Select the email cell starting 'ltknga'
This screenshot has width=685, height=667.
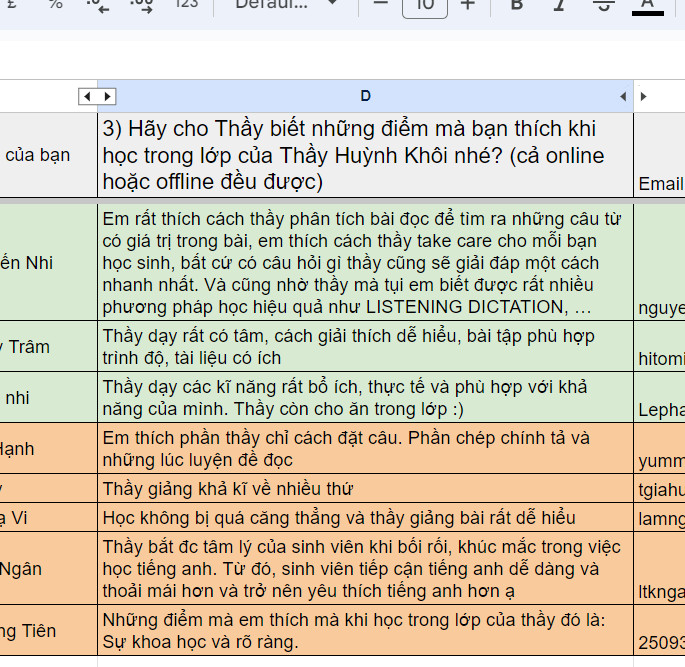[x=659, y=568]
